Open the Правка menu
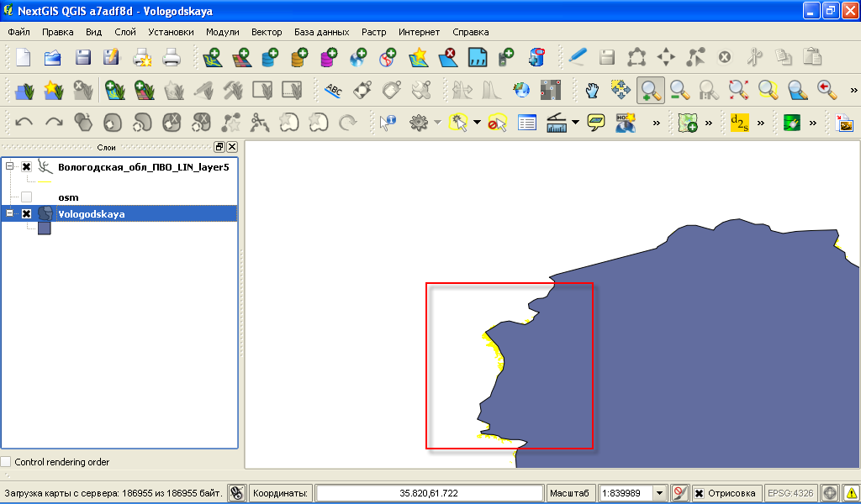Screen dimensions: 861x504 tap(58, 32)
